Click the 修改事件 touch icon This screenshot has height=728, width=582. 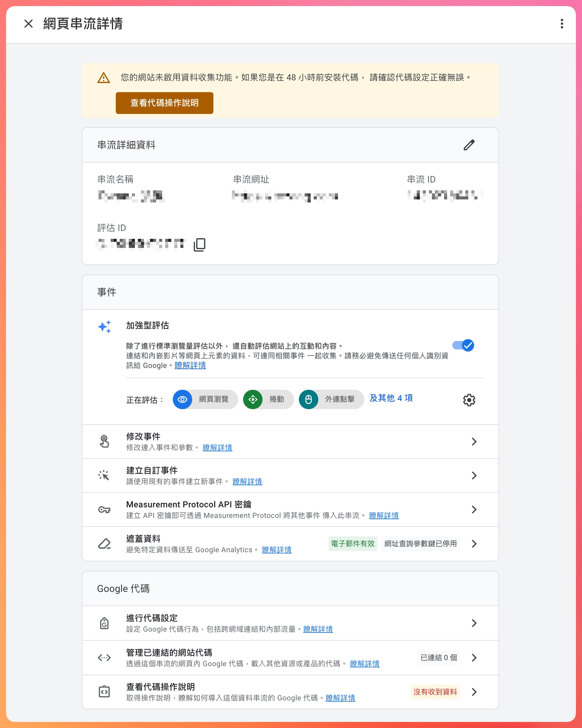104,441
